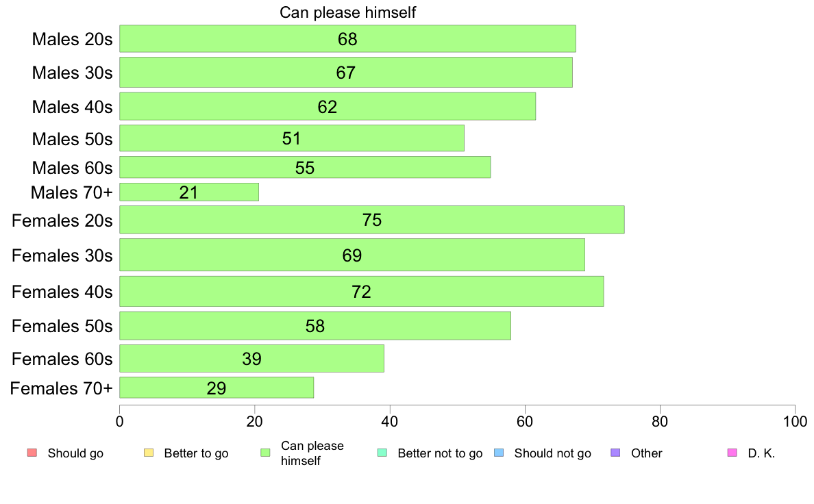Click the Males 20s bar showing 68
814x504 pixels.
[347, 39]
